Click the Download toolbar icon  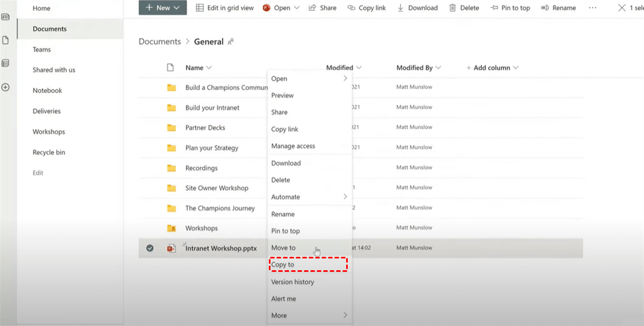click(400, 8)
